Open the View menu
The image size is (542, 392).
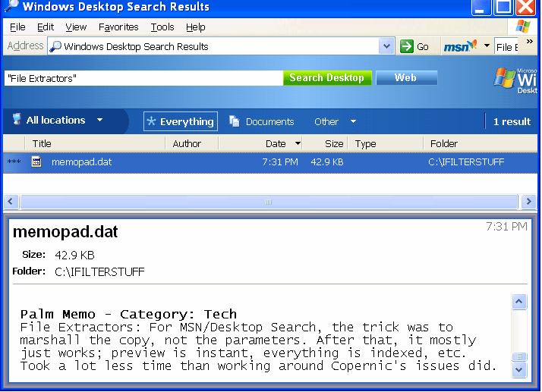pyautogui.click(x=76, y=27)
